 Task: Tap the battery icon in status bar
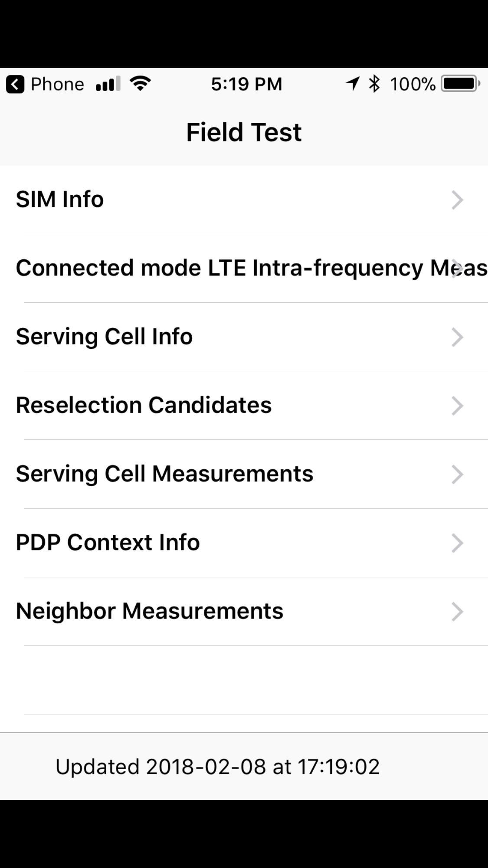tap(460, 84)
